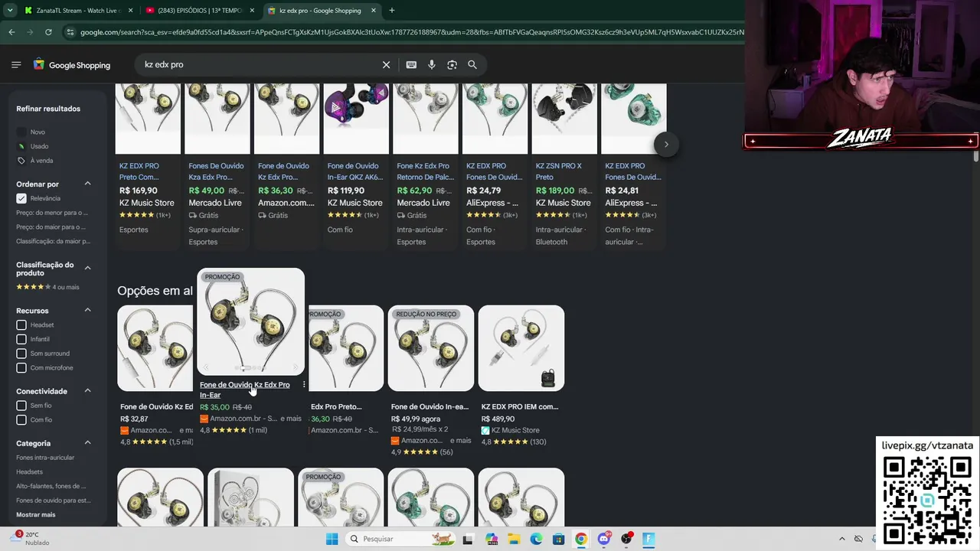Tick the Relevância sort checkbox

[x=21, y=198]
